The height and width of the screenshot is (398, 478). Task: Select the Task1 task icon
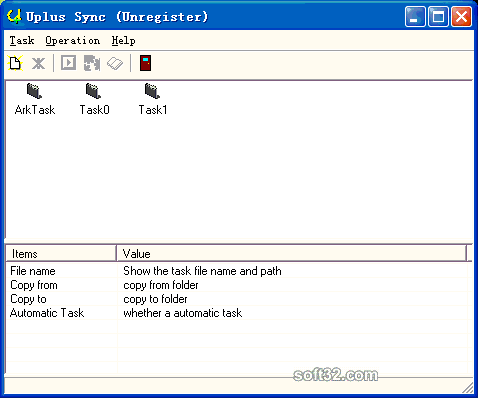tap(153, 99)
